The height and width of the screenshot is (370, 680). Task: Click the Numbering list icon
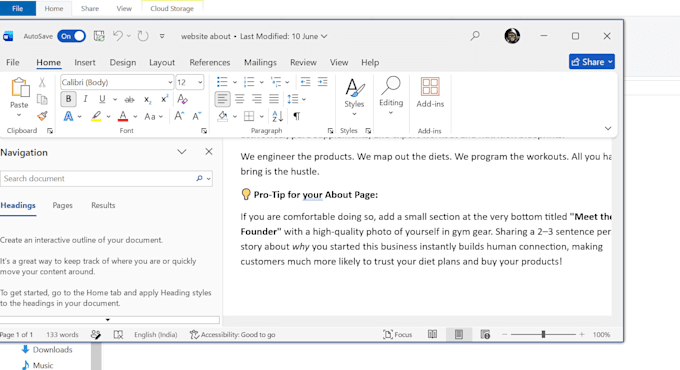[x=249, y=82]
